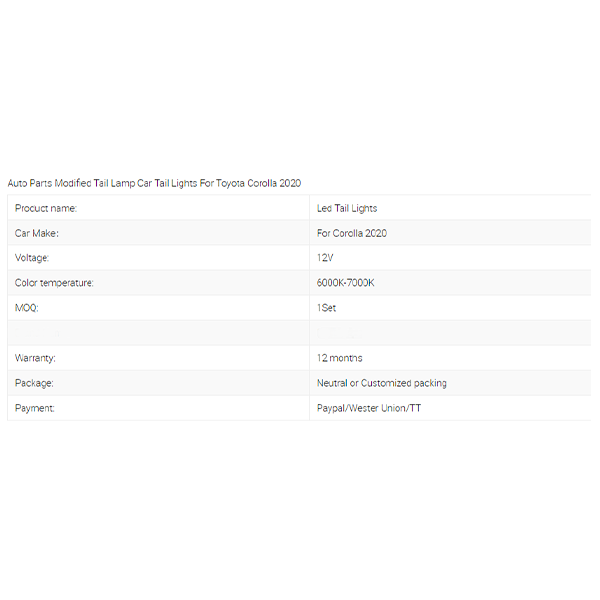Select the 'Payment:' label cell
600x600 pixels.
(x=35, y=408)
